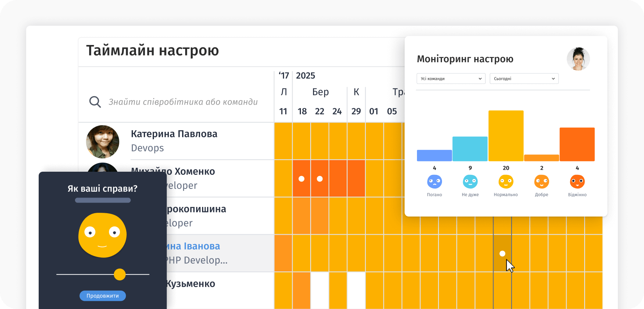The height and width of the screenshot is (309, 644).
Task: Click the mood slider handle
Action: (x=120, y=275)
